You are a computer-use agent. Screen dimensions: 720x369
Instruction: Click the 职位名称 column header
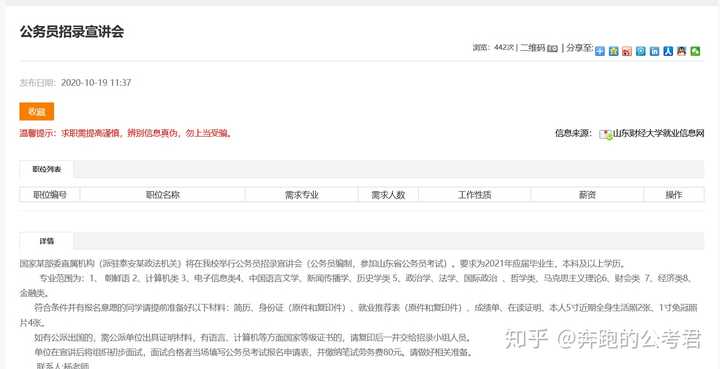pyautogui.click(x=163, y=195)
